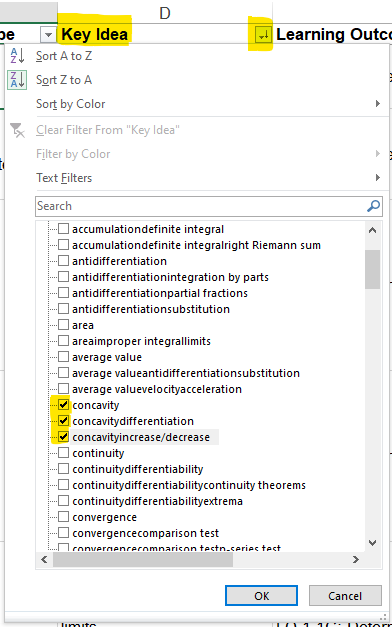
Task: Open Sort by Color menu entry
Action: [71, 104]
